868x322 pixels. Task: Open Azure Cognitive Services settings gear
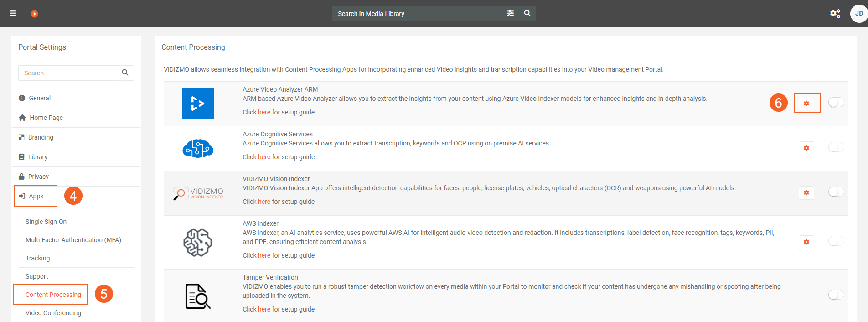pos(806,148)
